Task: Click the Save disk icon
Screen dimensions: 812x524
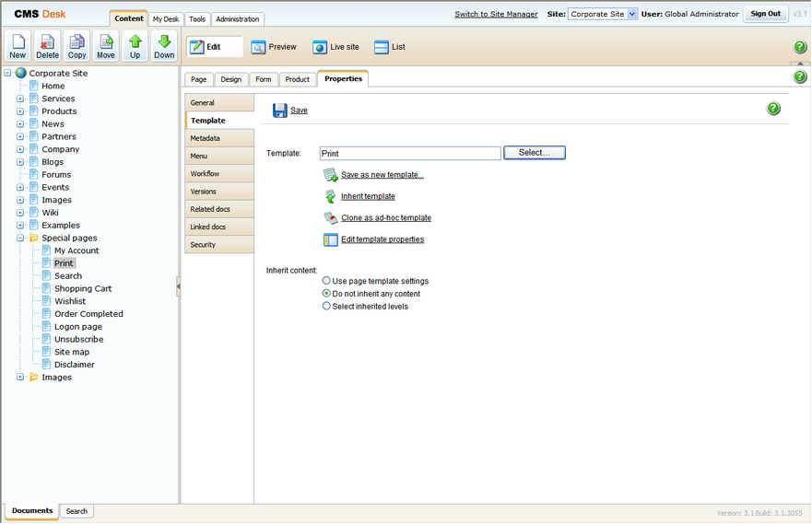Action: [x=279, y=111]
